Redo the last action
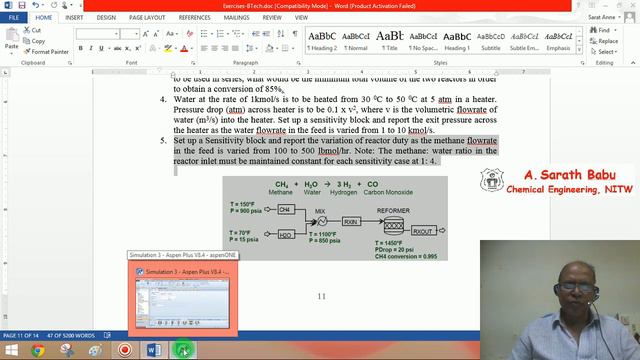This screenshot has height=360, width=640. point(54,5)
